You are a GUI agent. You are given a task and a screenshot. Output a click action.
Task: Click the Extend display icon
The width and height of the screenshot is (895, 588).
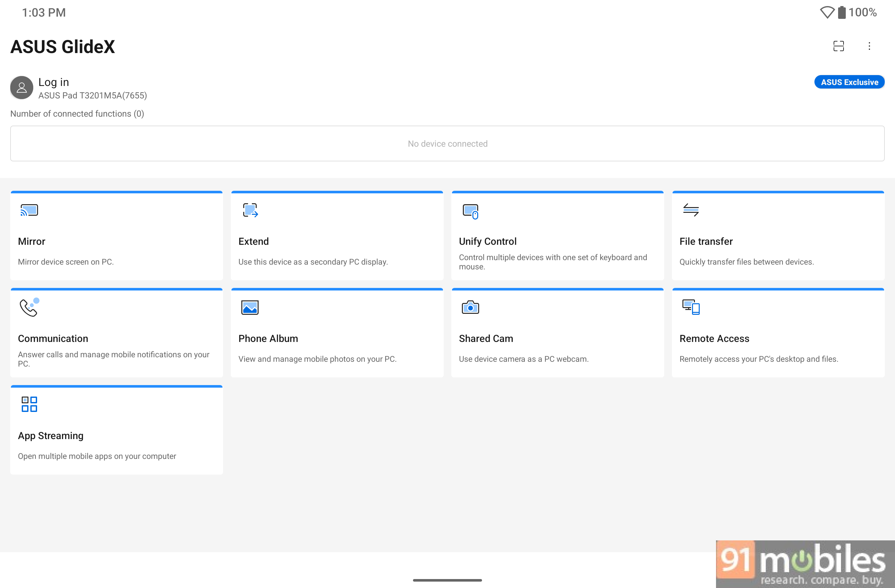[251, 210]
